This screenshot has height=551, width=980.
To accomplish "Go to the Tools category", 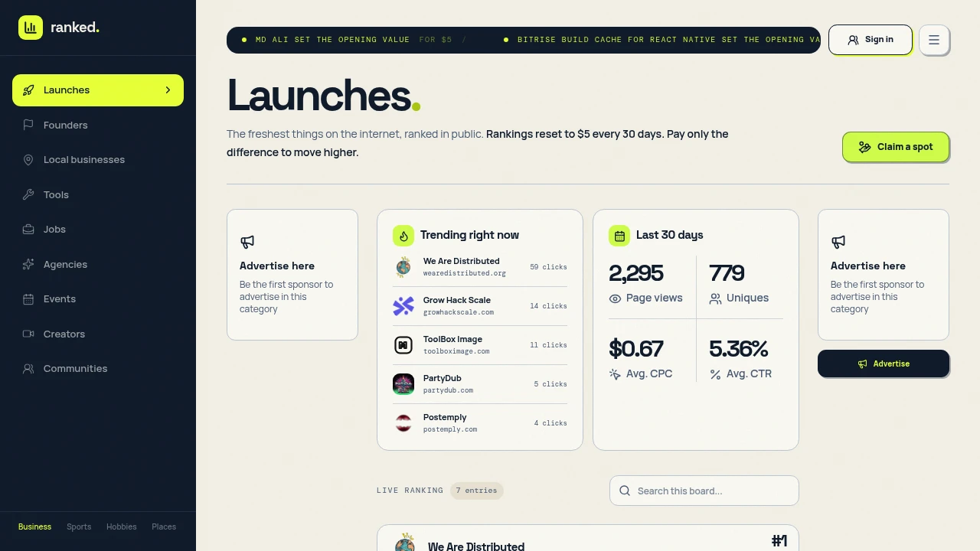I will click(x=98, y=194).
